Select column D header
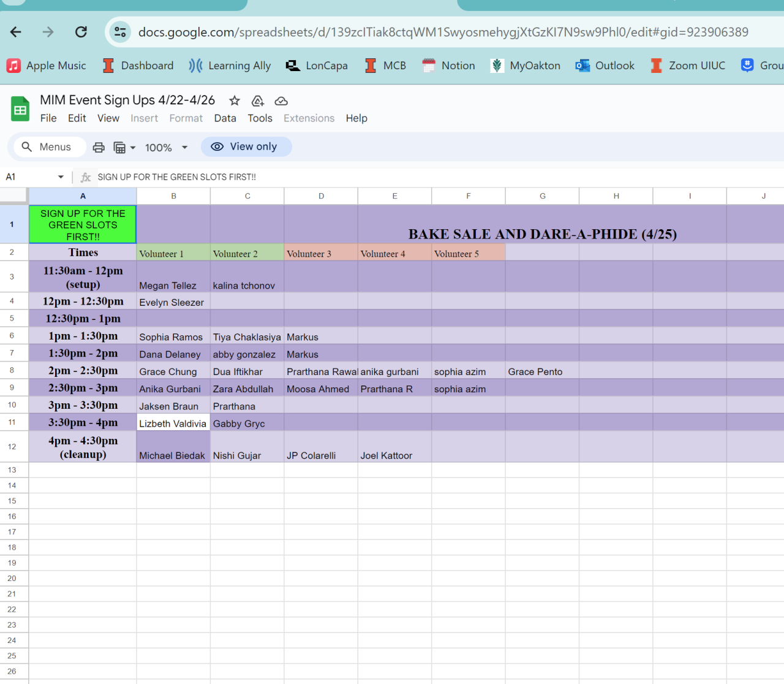 pyautogui.click(x=321, y=196)
